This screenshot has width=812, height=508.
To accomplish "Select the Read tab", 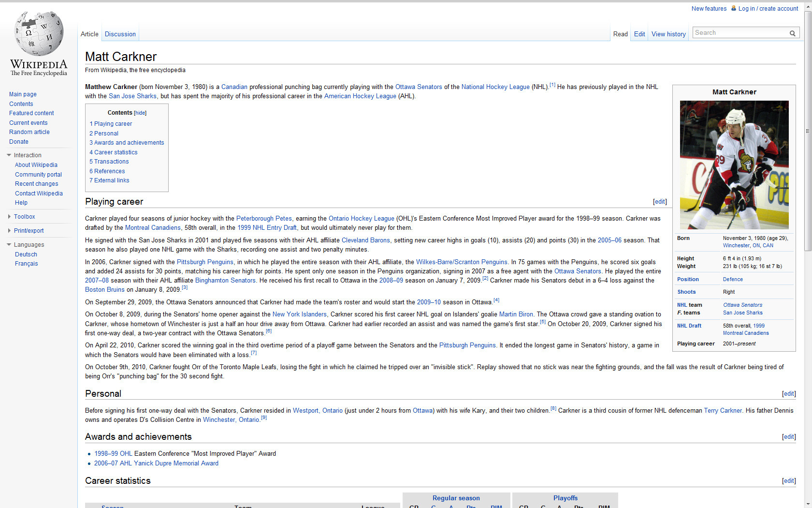I will click(x=621, y=34).
